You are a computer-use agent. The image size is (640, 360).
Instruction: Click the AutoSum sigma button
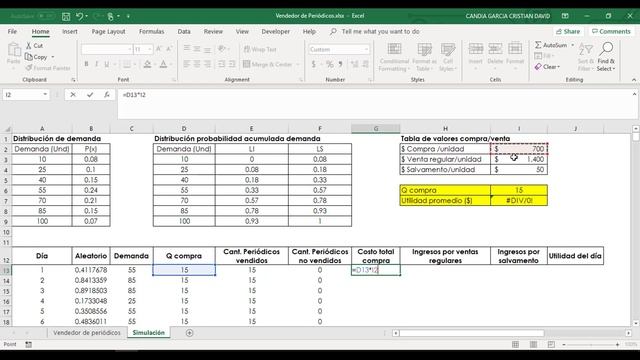[x=551, y=45]
